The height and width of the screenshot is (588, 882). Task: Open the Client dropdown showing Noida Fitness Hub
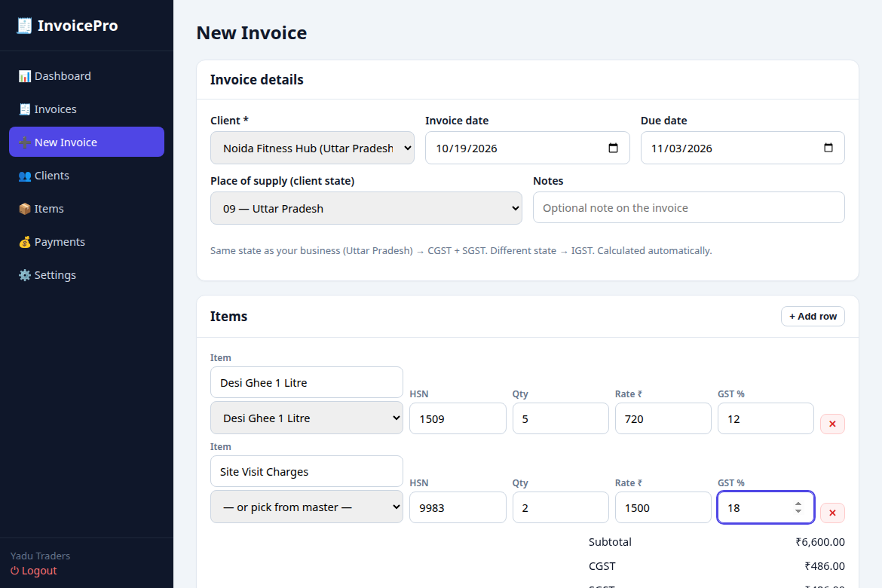(312, 148)
